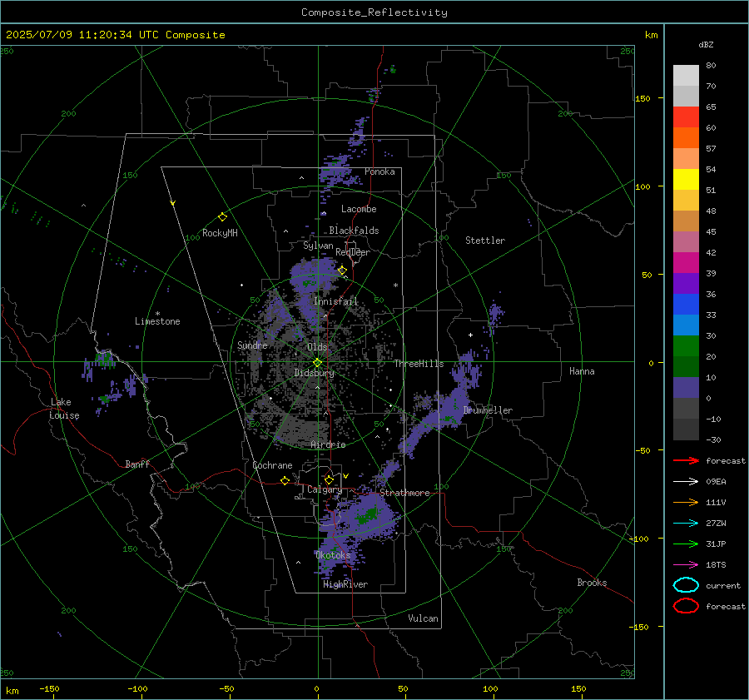
Task: Click the Brooks town label
Action: [592, 583]
